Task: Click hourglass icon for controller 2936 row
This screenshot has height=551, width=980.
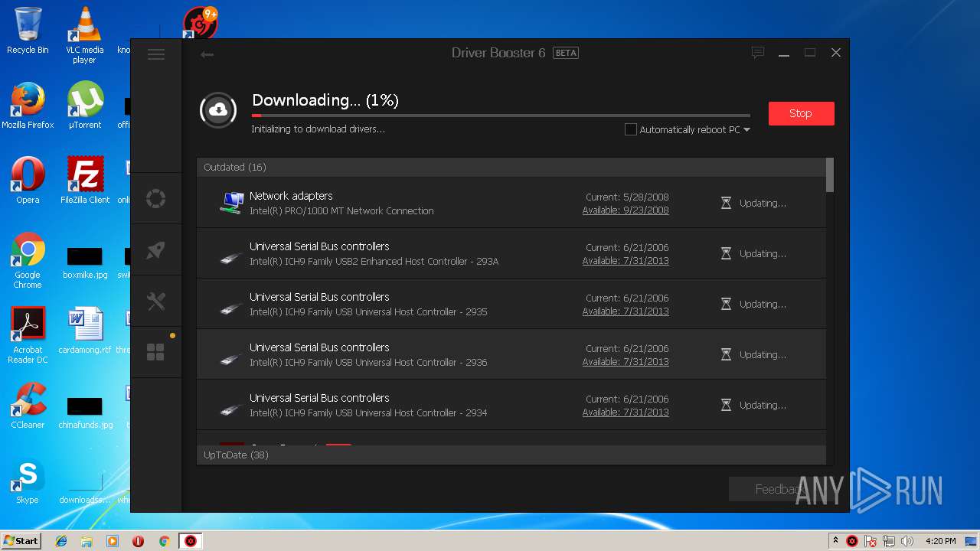Action: 726,354
